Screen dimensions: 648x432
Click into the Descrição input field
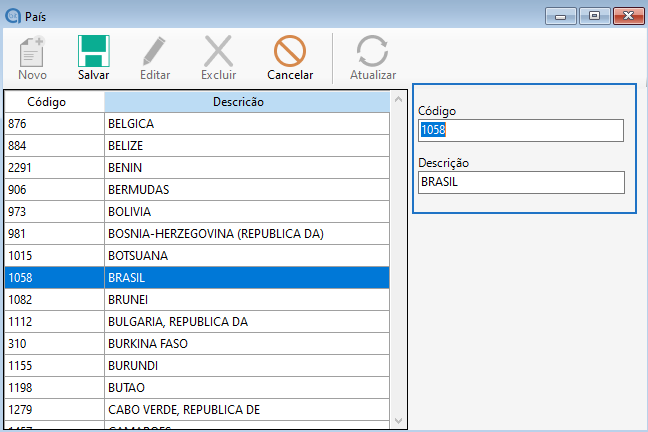coord(520,182)
